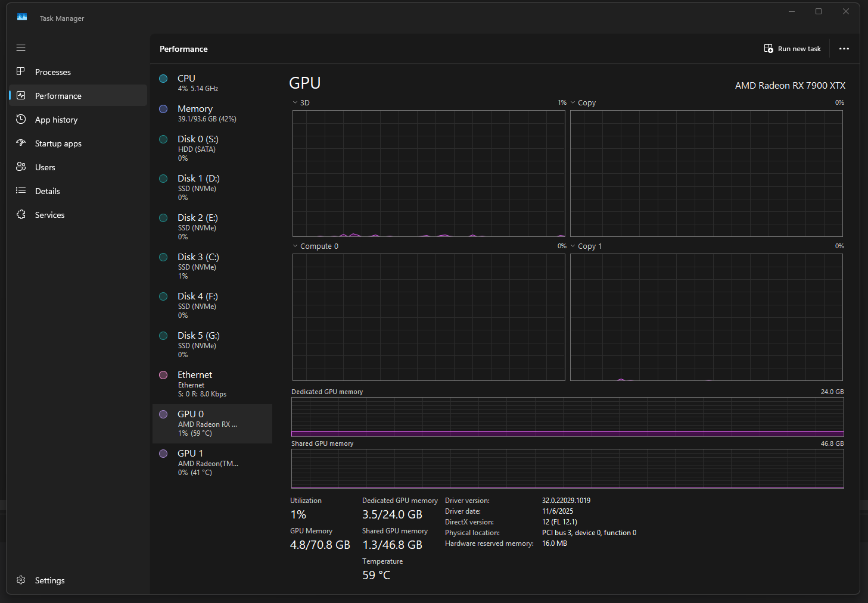Viewport: 868px width, 603px height.
Task: Open the Processes page icon
Action: point(21,71)
